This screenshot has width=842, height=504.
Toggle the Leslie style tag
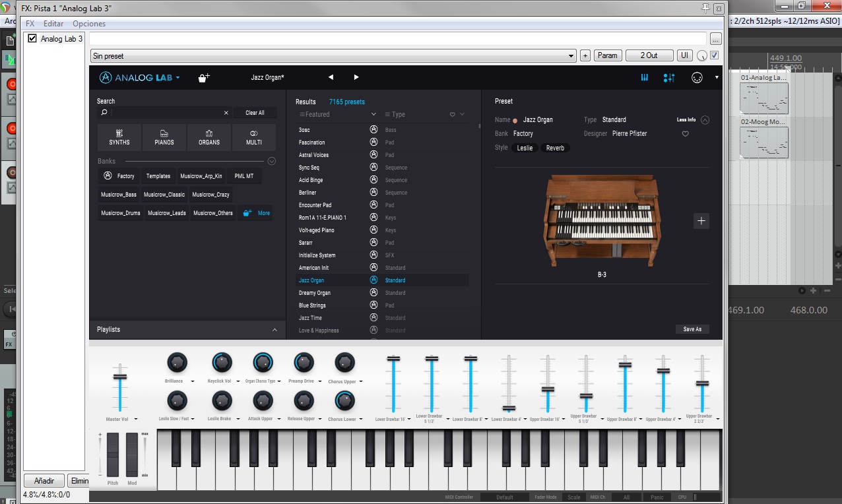(525, 148)
